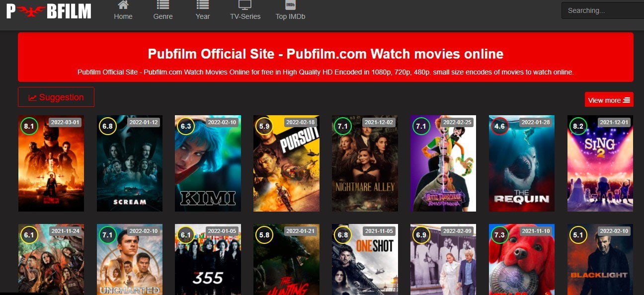
Task: Click the 4.6 rating badge on The Requin
Action: pos(499,127)
